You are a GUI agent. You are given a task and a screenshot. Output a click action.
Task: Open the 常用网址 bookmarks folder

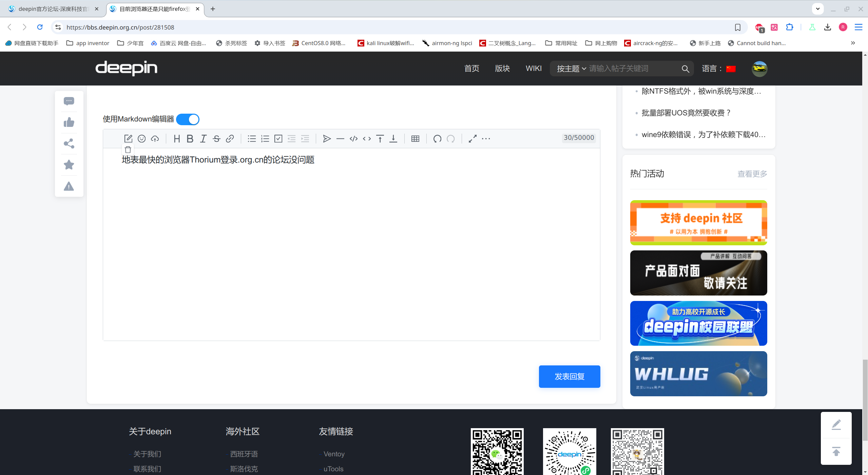[x=561, y=43]
